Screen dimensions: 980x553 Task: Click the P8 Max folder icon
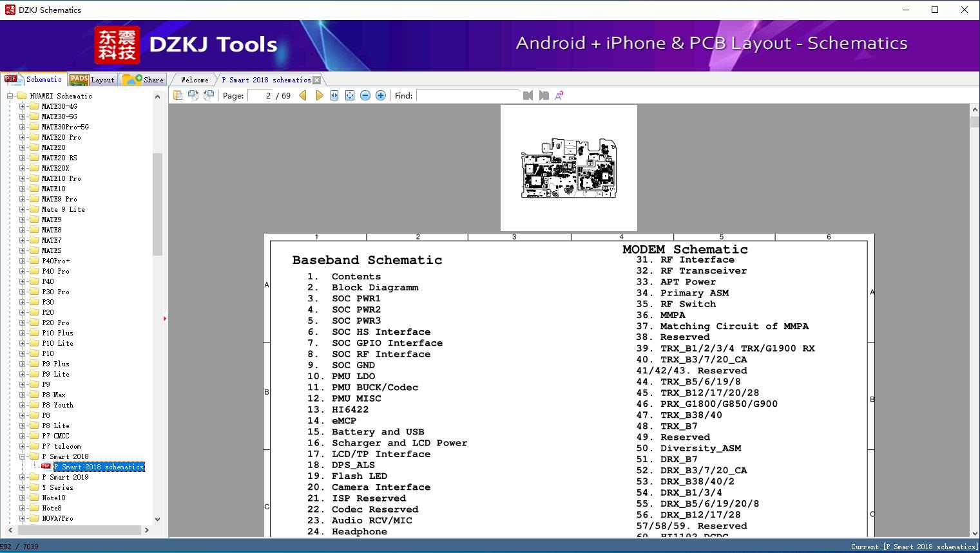34,395
